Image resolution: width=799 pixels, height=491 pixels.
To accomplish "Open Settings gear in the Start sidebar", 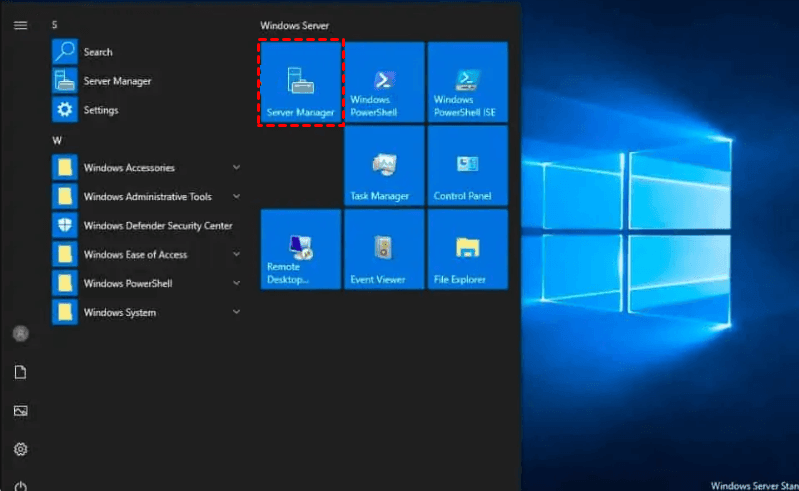I will coord(20,449).
